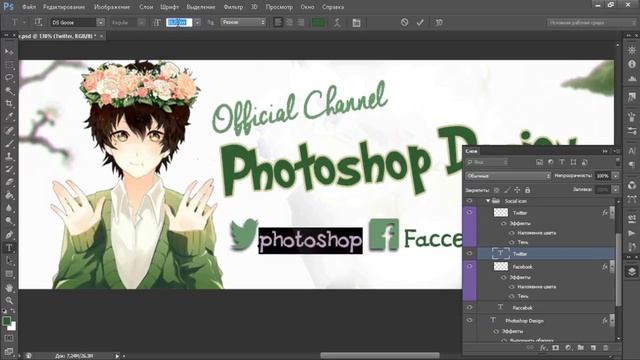Select the Eraser tool
Viewport: 640px width, 360px height.
coord(9,182)
